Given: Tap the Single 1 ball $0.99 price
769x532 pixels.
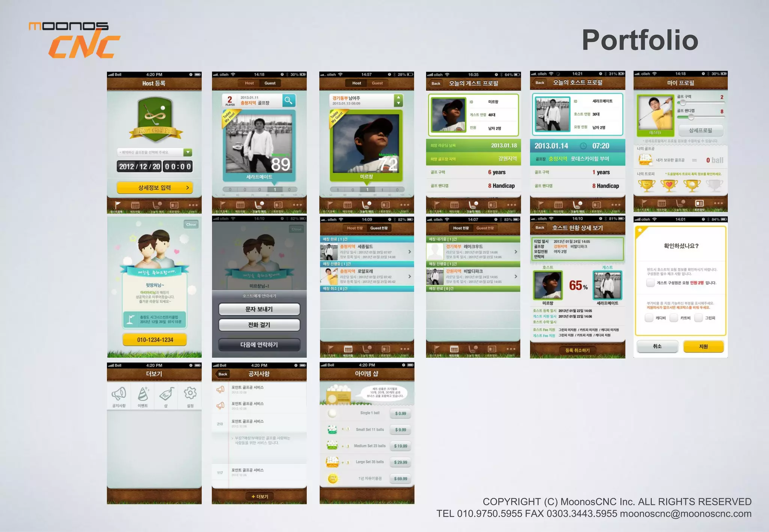Looking at the screenshot, I should 400,413.
